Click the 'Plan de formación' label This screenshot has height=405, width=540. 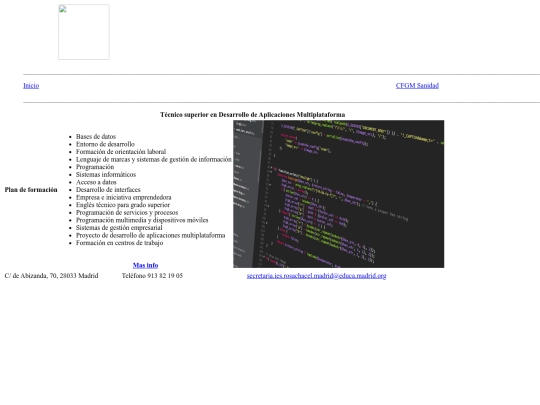coord(31,190)
